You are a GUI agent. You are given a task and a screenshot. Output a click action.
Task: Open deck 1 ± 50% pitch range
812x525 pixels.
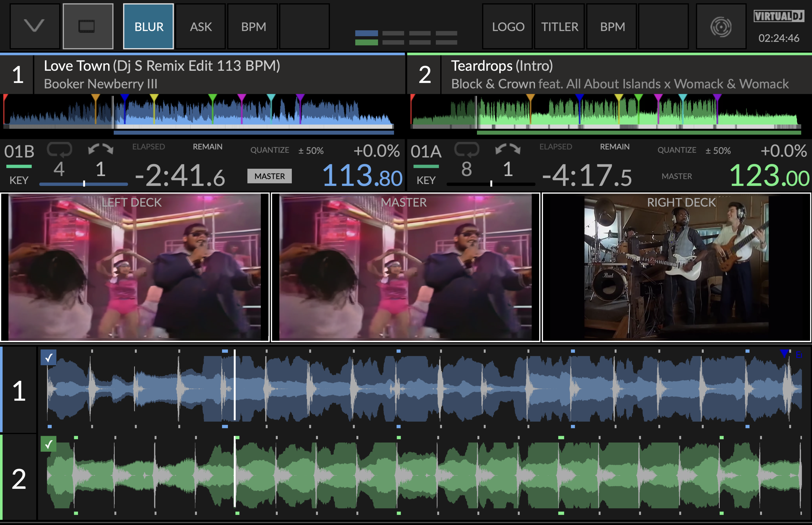pyautogui.click(x=311, y=150)
